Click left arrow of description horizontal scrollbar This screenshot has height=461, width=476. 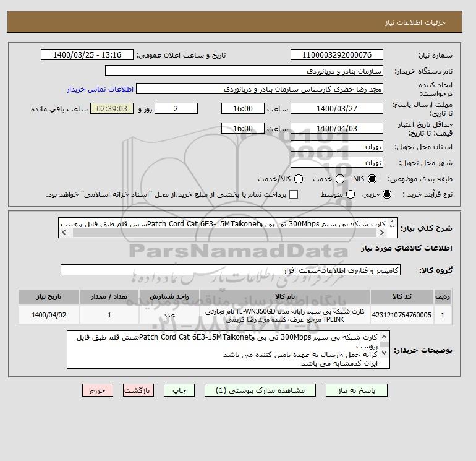64,233
